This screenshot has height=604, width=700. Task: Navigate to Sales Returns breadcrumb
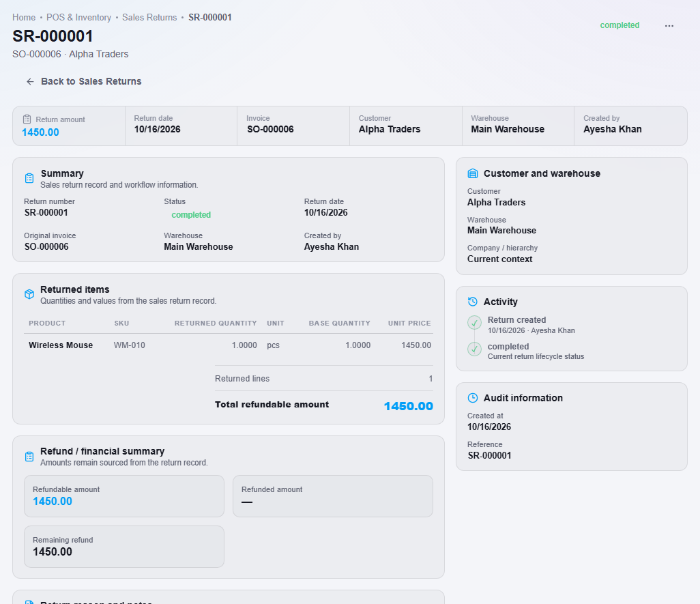click(149, 18)
